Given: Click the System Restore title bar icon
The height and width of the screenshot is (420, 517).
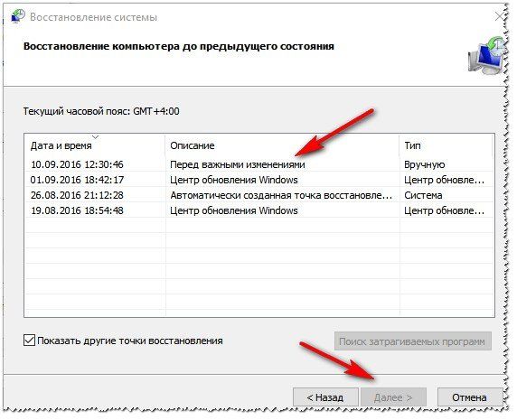Looking at the screenshot, I should 18,16.
